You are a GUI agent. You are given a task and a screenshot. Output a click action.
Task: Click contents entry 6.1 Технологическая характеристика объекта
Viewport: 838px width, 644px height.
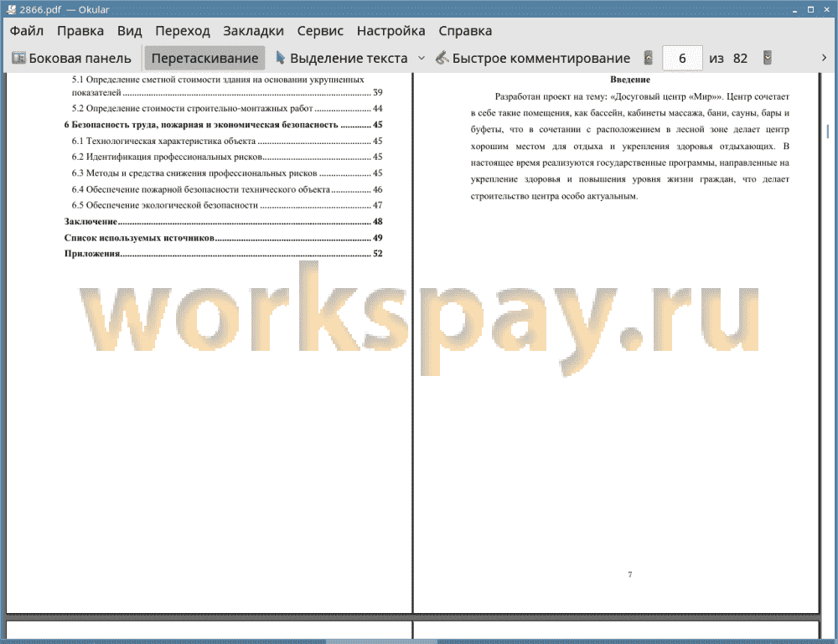[x=226, y=141]
